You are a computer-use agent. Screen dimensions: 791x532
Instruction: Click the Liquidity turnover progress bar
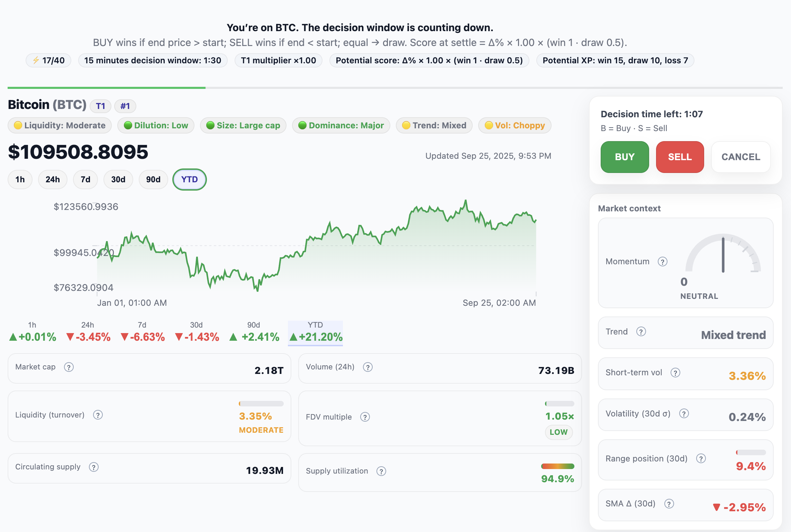coord(261,403)
